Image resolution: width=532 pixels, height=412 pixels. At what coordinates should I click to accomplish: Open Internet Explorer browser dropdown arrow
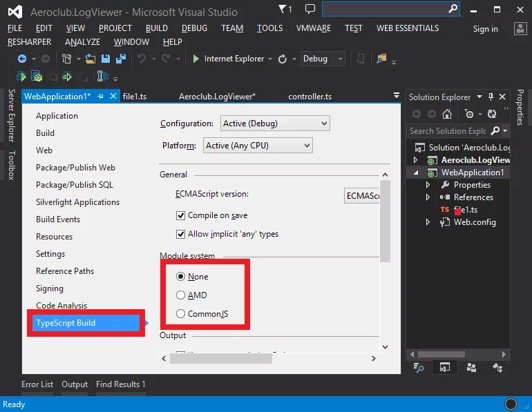(270, 59)
